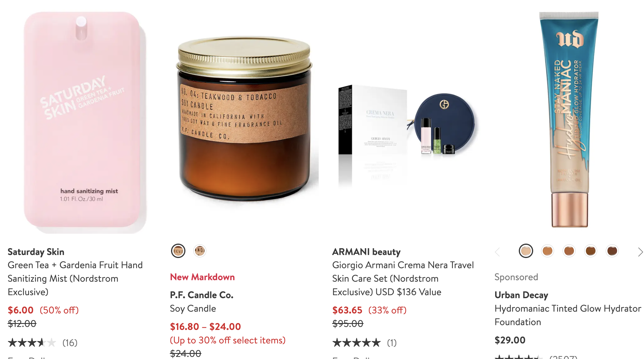Open Hydromaniac Tinted Glow Hydrator Foundation link

568,315
